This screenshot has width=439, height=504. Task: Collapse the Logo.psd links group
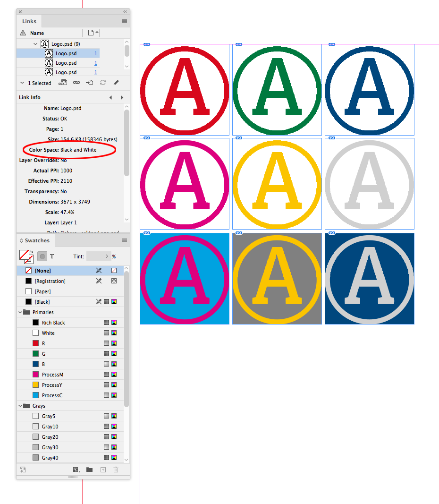click(x=35, y=43)
